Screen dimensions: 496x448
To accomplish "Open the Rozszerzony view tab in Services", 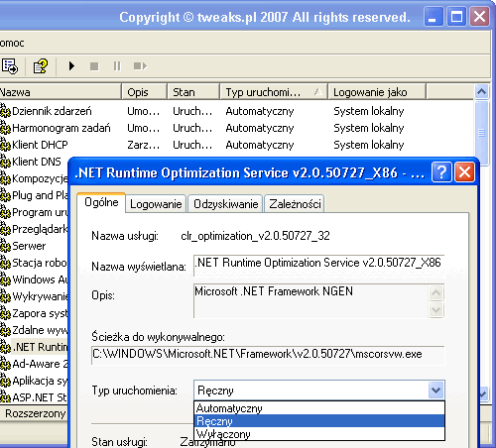I will coord(35,413).
